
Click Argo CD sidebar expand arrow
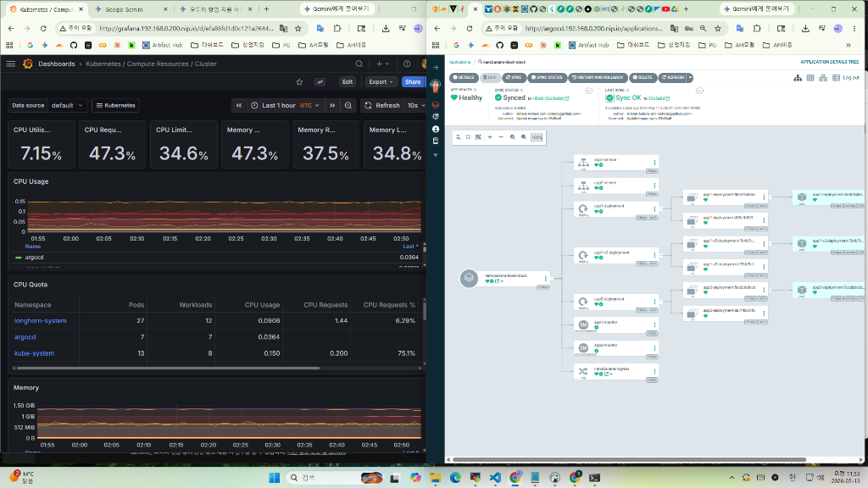436,67
